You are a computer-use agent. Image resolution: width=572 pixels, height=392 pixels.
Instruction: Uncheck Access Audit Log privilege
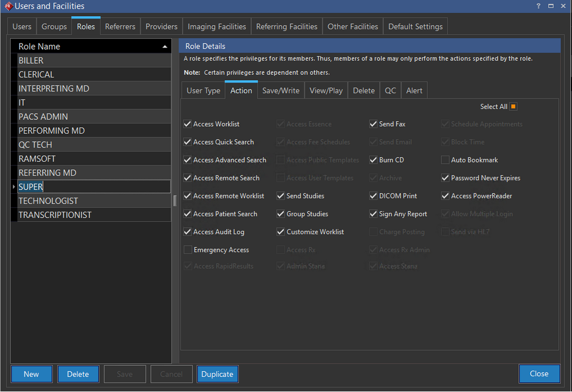[x=188, y=232]
